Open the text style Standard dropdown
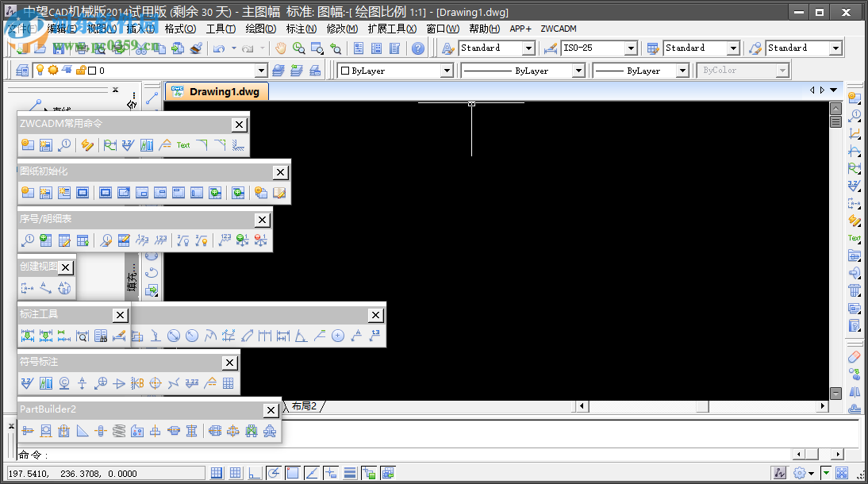This screenshot has width=868, height=484. point(528,48)
